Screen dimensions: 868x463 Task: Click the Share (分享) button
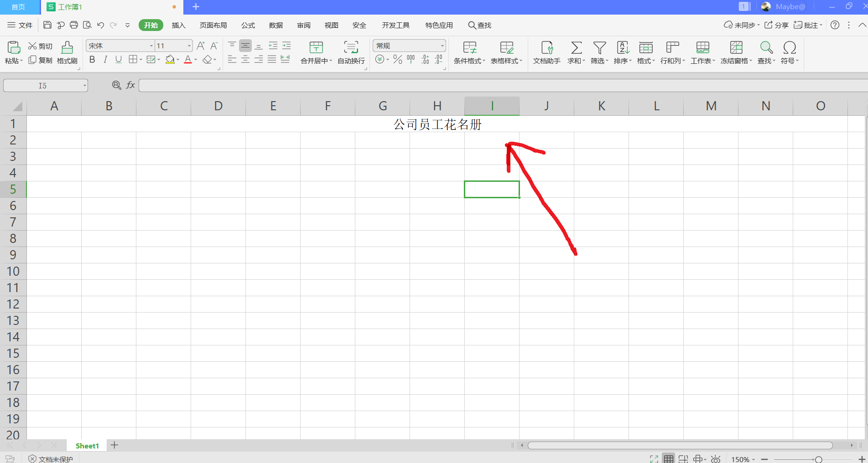[776, 25]
